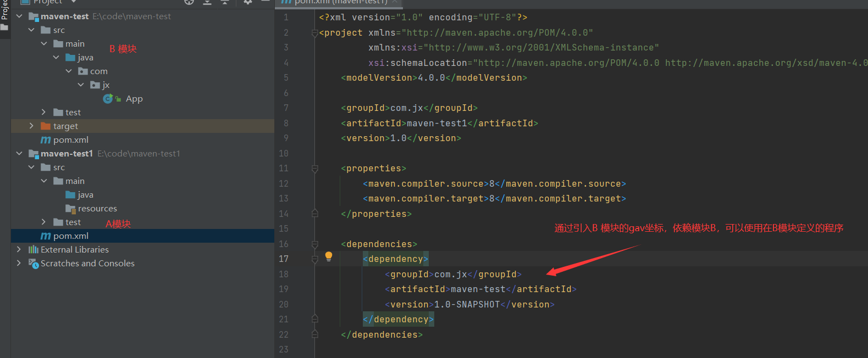Click java folder icon under maven-test1 main
868x358 pixels.
click(70, 195)
